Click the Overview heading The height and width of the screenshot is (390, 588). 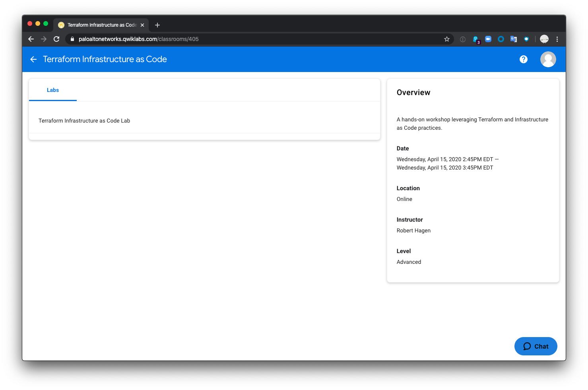pos(413,92)
